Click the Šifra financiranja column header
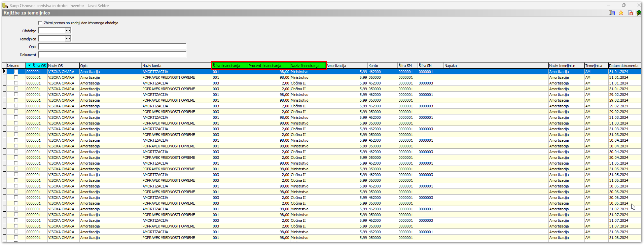The height and width of the screenshot is (245, 644). coord(229,66)
